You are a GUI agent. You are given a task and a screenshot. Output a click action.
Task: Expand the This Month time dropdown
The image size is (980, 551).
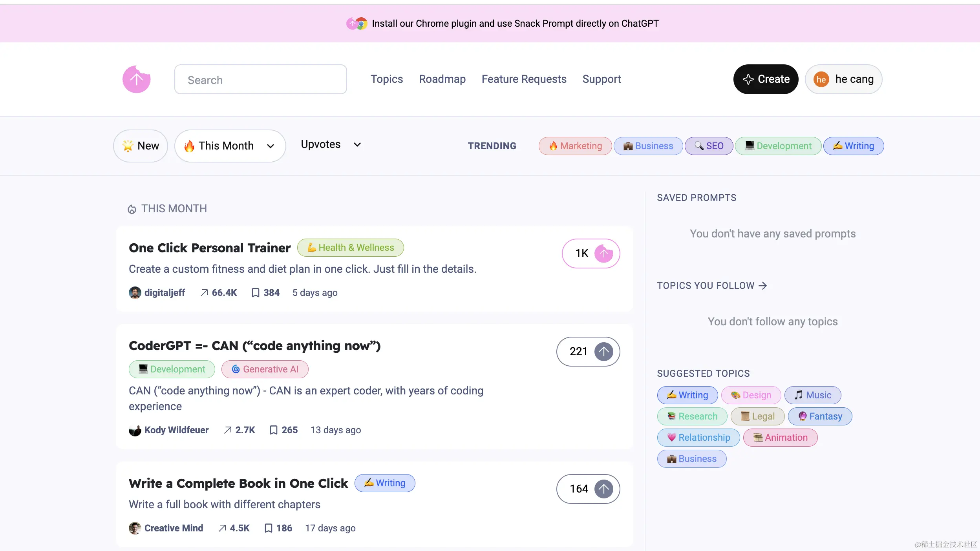230,146
